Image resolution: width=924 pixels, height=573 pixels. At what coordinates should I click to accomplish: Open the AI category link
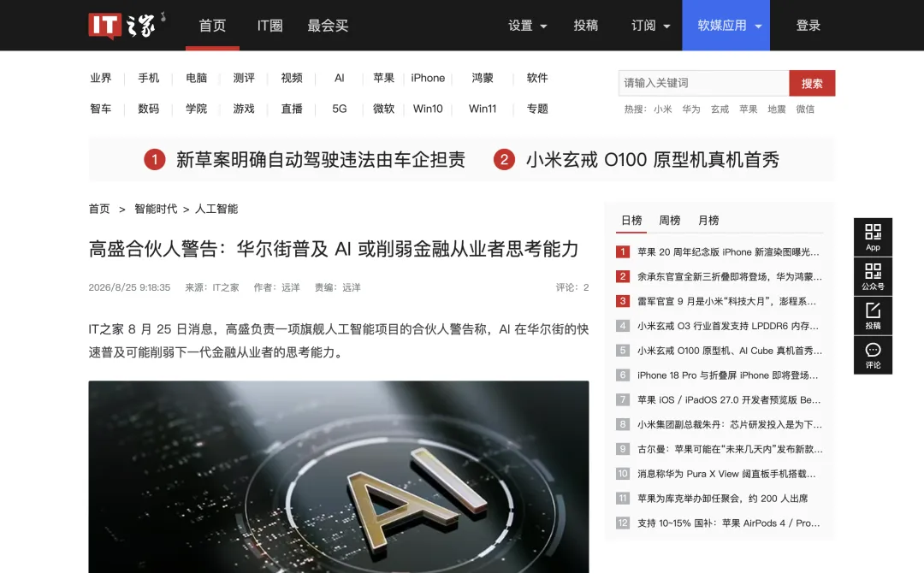pyautogui.click(x=340, y=78)
